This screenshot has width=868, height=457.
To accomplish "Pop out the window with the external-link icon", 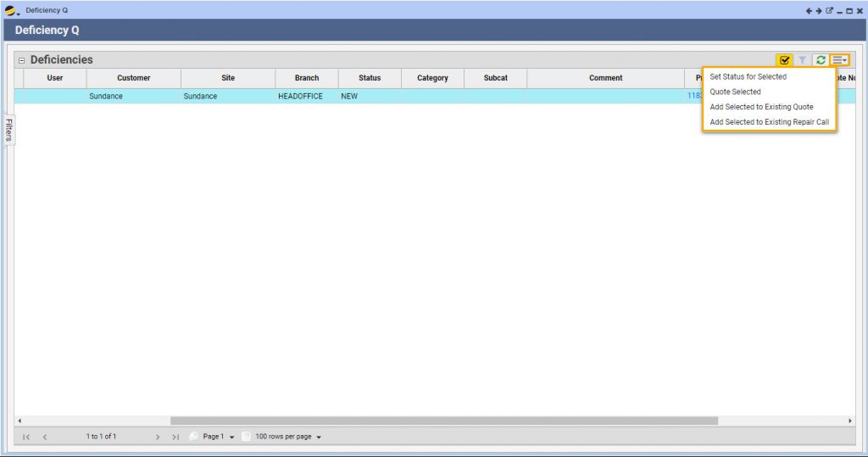I will (x=829, y=10).
